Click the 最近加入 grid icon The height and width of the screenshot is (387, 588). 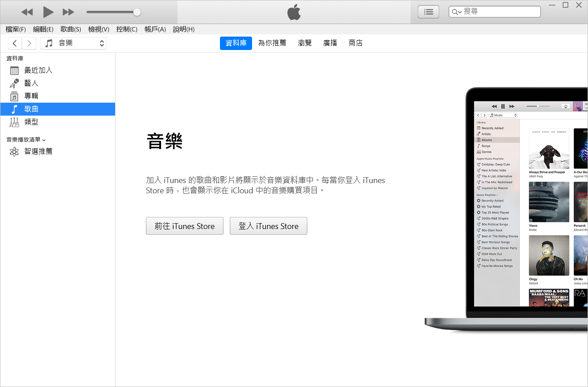(x=14, y=71)
